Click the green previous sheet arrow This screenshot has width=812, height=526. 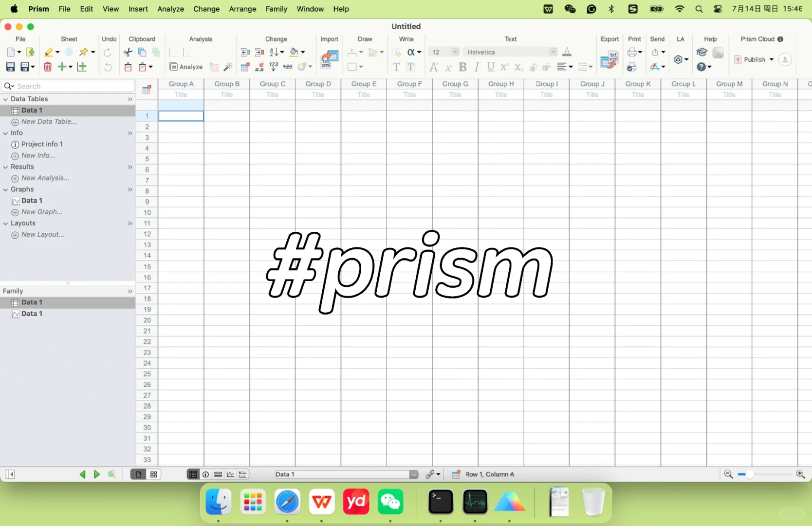point(83,474)
